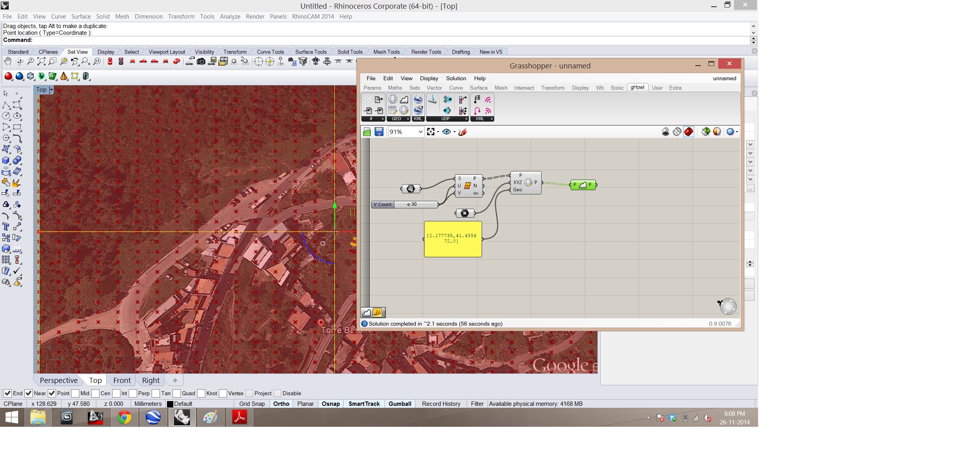The image size is (980, 458).
Task: Select the Pan view hand tool
Action: tap(7, 61)
